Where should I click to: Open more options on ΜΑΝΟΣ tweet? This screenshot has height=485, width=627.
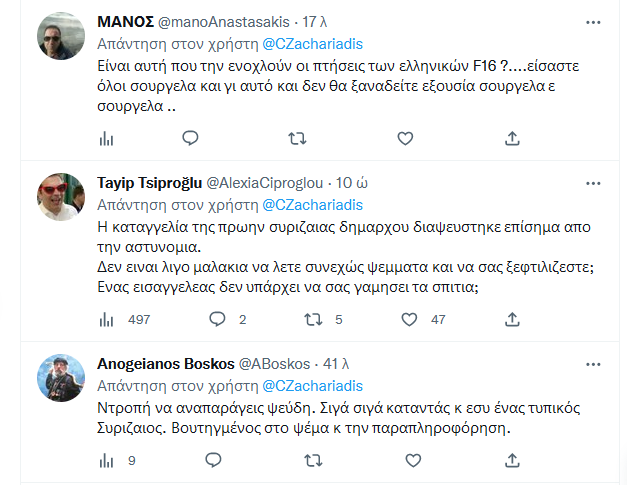(x=594, y=21)
